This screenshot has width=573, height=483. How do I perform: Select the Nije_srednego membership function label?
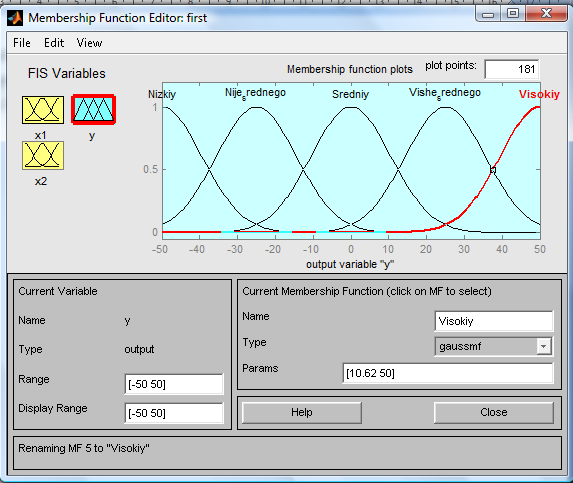point(255,93)
